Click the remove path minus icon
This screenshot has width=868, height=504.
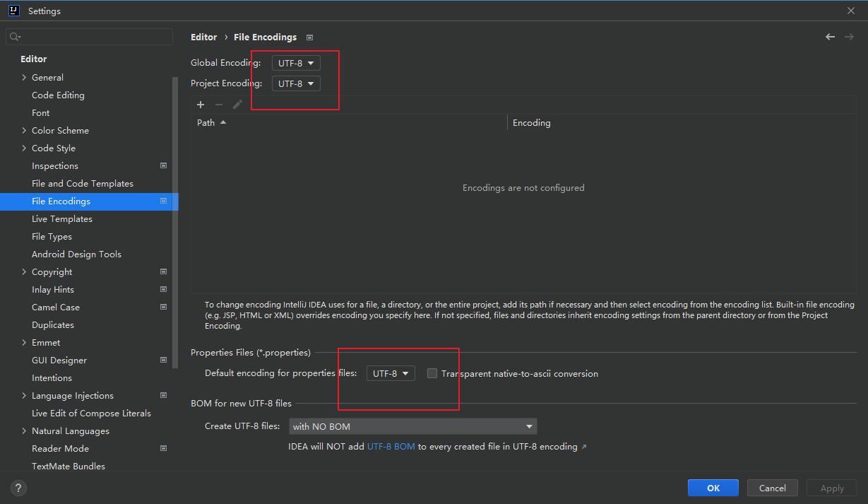[x=219, y=105]
